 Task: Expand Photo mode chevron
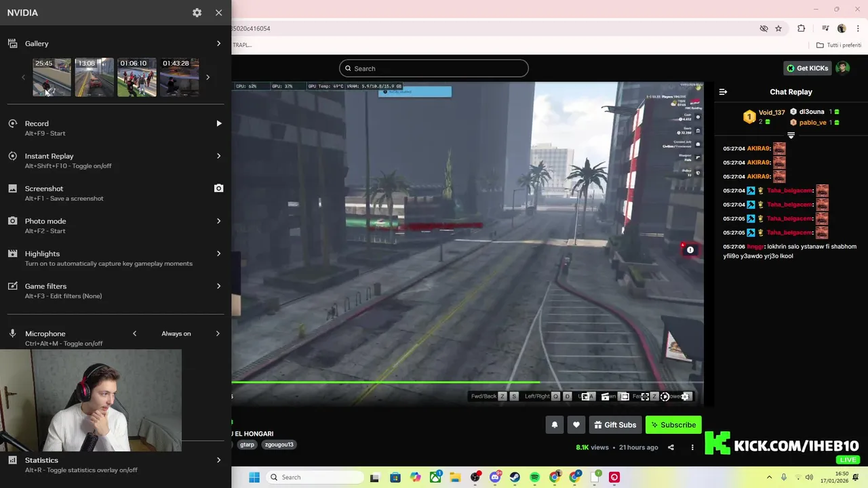coord(218,221)
